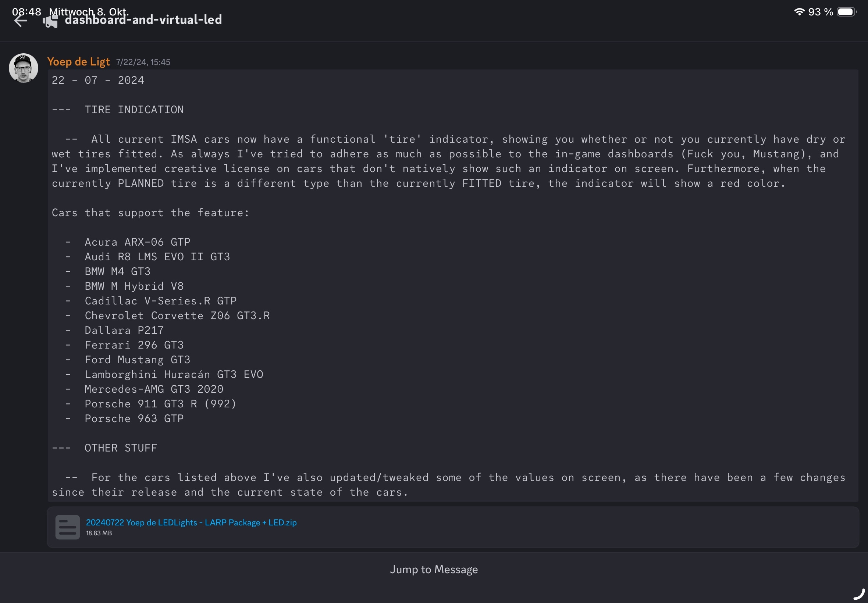Tap the 93 % battery percentage
Screen dimensions: 868x603
[x=821, y=12]
